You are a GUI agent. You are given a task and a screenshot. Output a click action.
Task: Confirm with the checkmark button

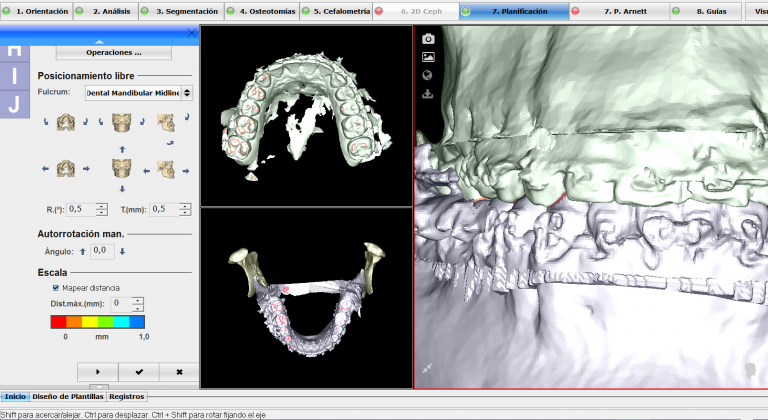coord(139,372)
